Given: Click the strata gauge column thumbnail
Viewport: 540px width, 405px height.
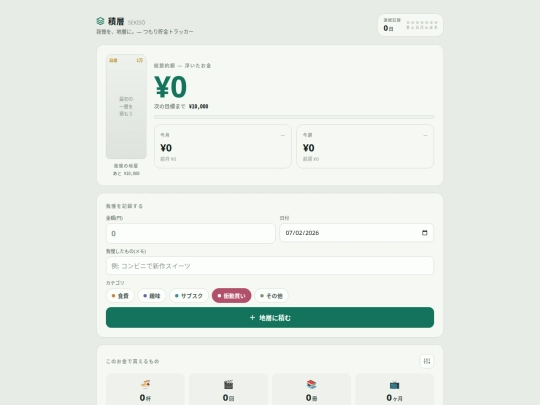Looking at the screenshot, I should 126,107.
